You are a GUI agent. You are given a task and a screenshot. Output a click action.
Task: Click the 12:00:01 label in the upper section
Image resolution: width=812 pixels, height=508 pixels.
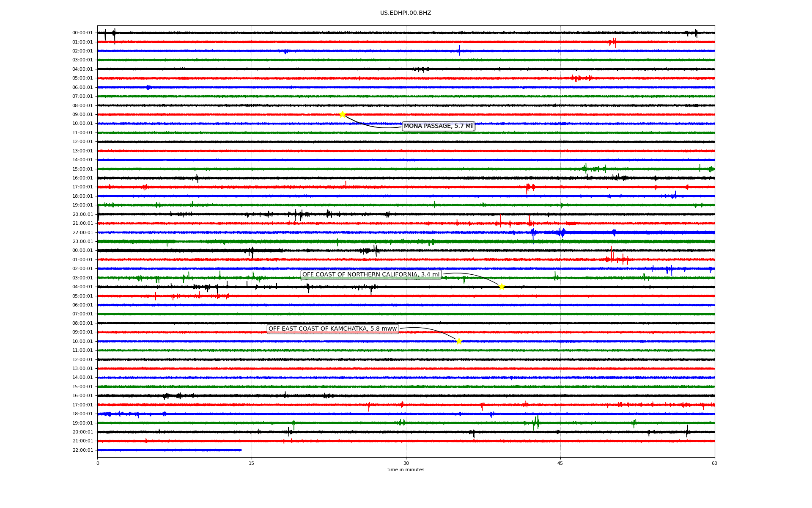pos(82,142)
